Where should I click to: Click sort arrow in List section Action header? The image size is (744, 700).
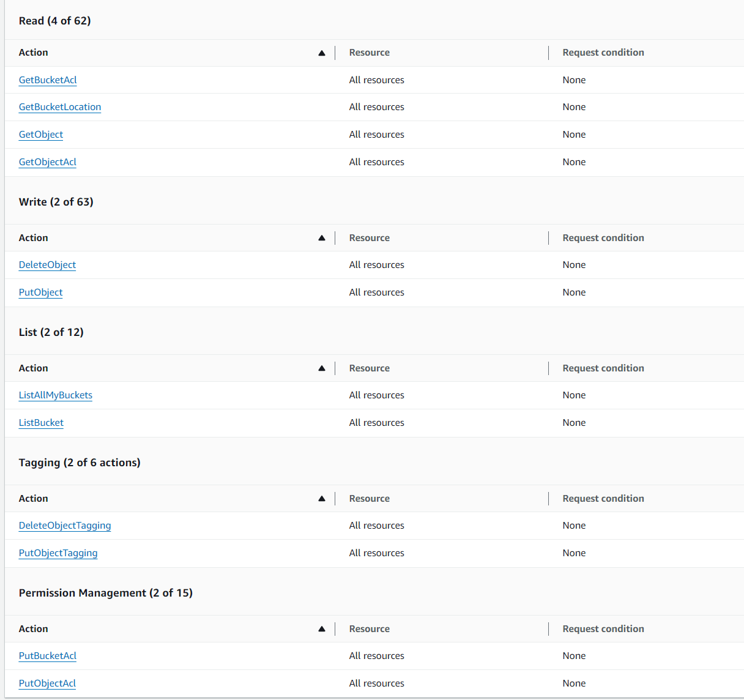pos(322,368)
